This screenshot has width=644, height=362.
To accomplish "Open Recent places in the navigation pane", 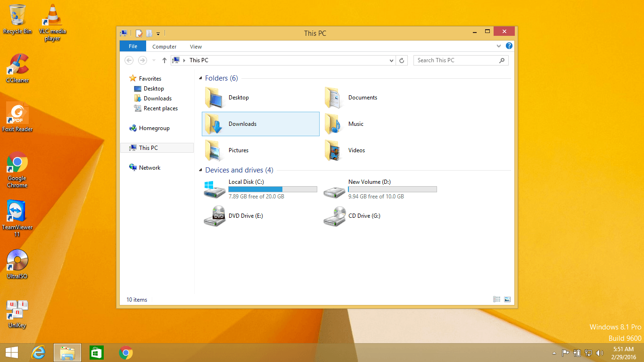I will point(156,108).
